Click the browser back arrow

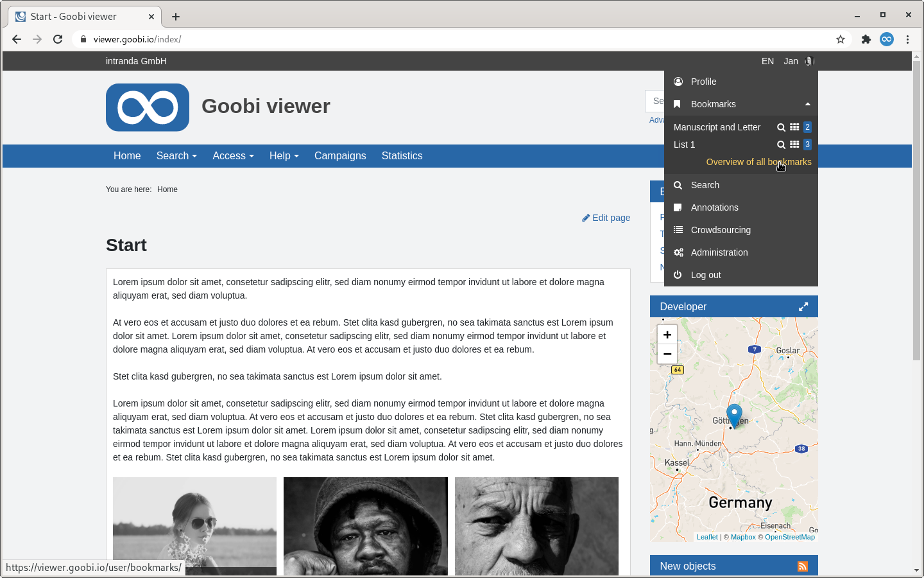pyautogui.click(x=17, y=39)
